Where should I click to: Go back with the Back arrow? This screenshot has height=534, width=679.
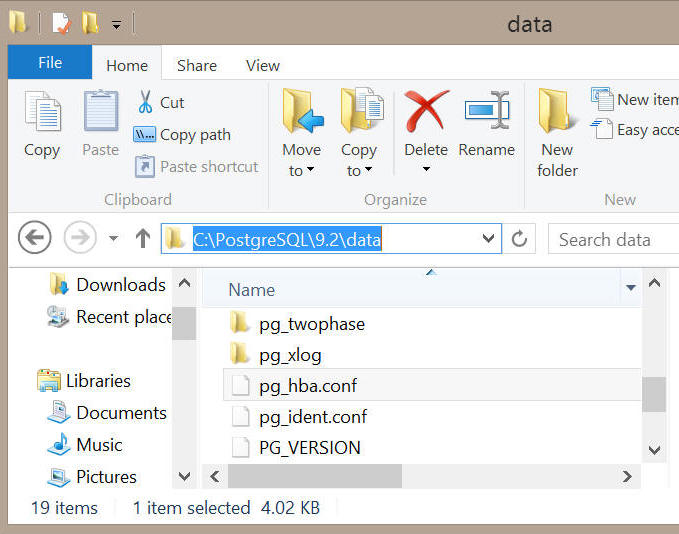tap(35, 237)
